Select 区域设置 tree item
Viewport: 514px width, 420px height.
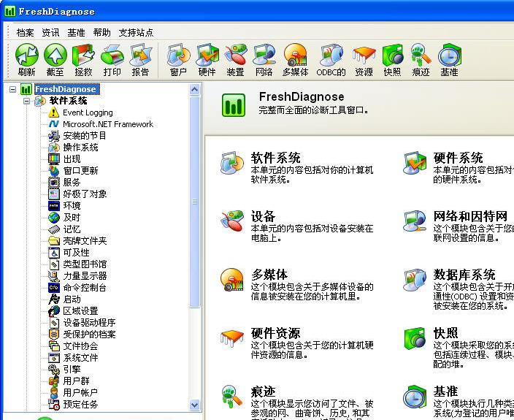(80, 311)
